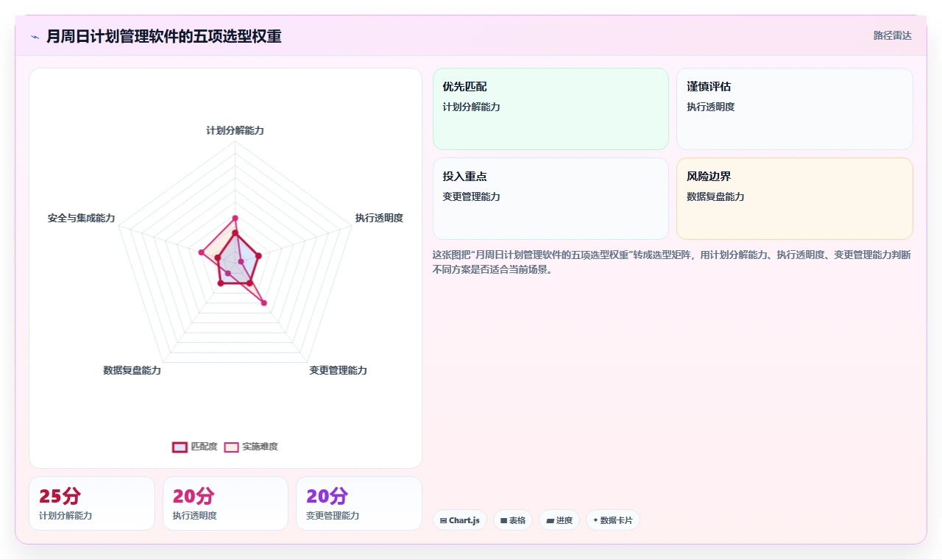Click the 安全与集成能力 radar axis label
The width and height of the screenshot is (942, 560).
point(81,219)
